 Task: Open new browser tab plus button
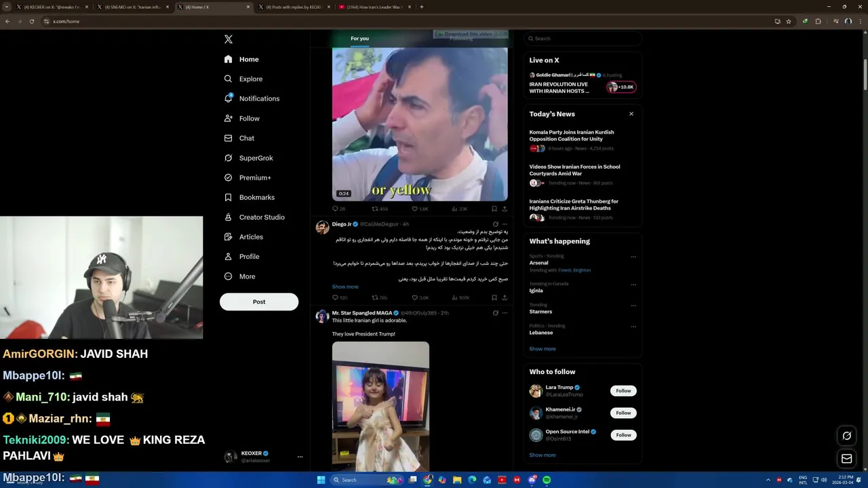[422, 7]
